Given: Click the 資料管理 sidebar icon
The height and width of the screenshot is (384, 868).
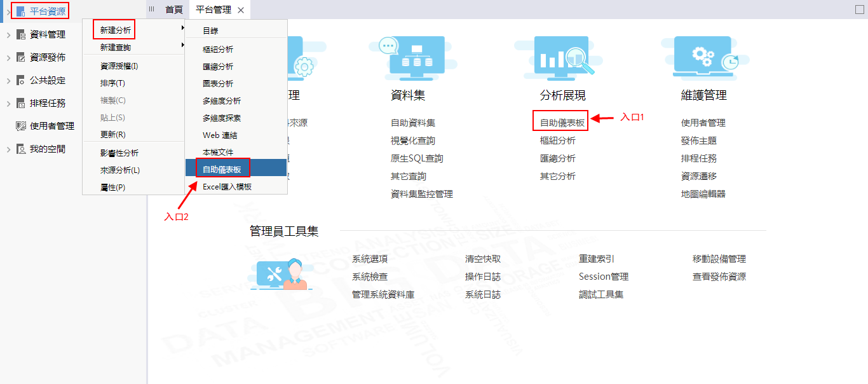Looking at the screenshot, I should pos(20,34).
